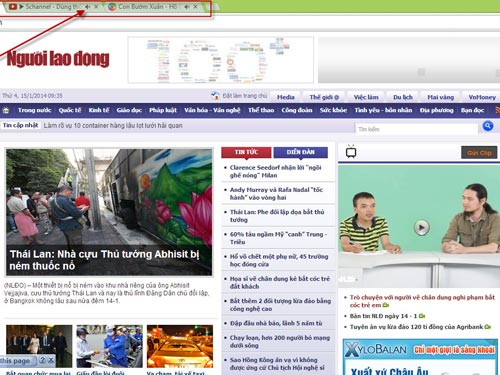Switch to the Con Bướm Xuân tab

point(152,7)
